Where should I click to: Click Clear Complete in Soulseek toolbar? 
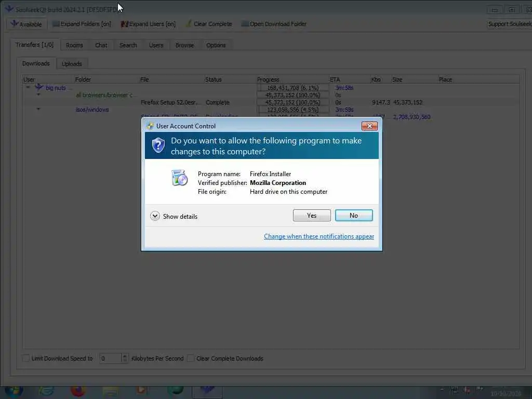click(209, 24)
